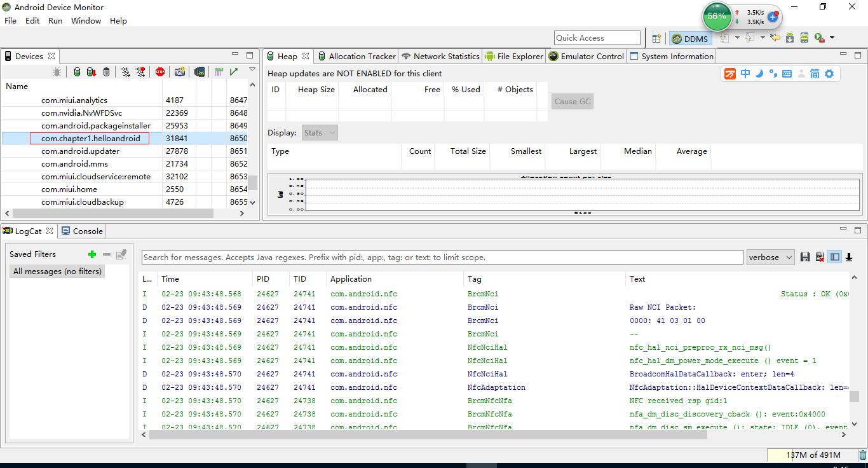The width and height of the screenshot is (868, 468).
Task: Click the heap status trash can icon
Action: click(x=862, y=455)
